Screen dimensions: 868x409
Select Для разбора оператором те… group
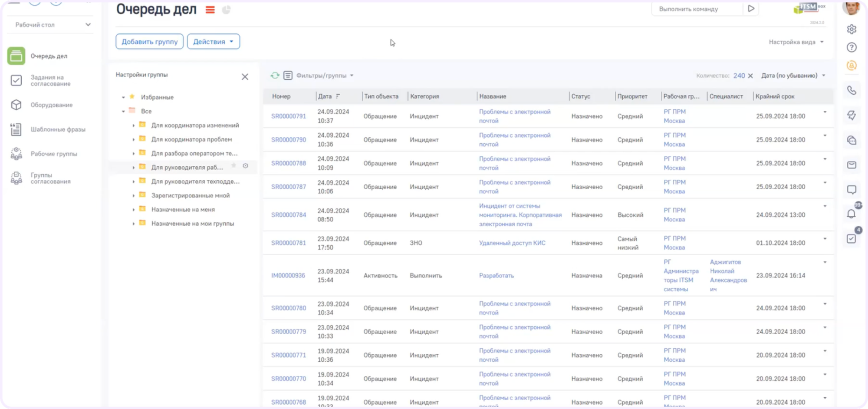194,153
